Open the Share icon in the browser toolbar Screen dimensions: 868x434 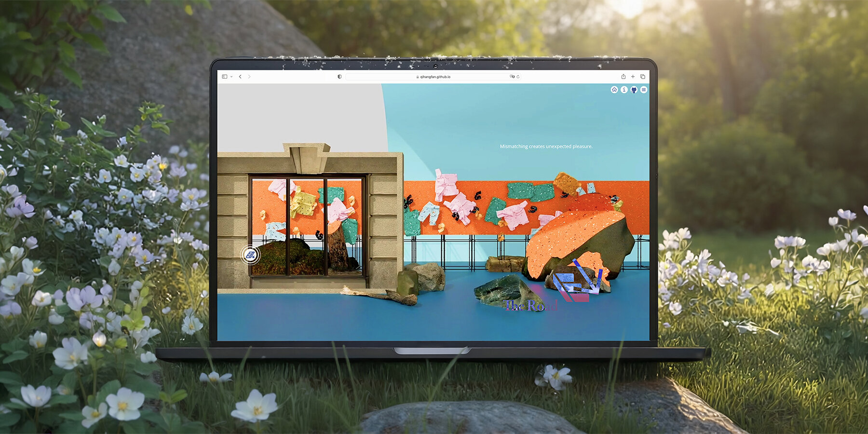click(x=623, y=76)
